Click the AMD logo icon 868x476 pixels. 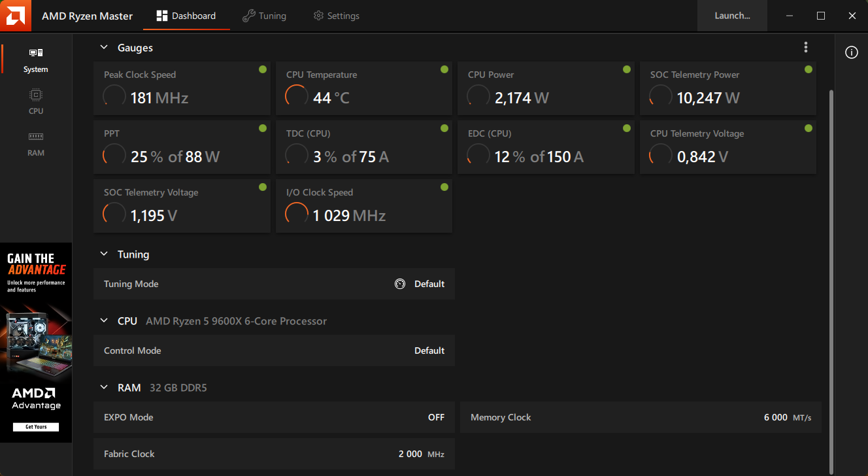point(16,16)
